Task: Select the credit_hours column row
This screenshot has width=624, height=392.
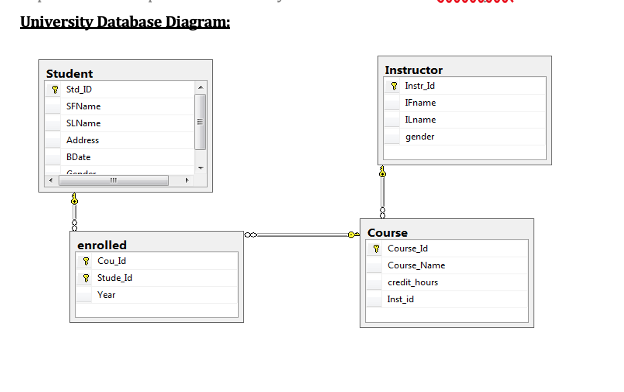Action: [447, 283]
